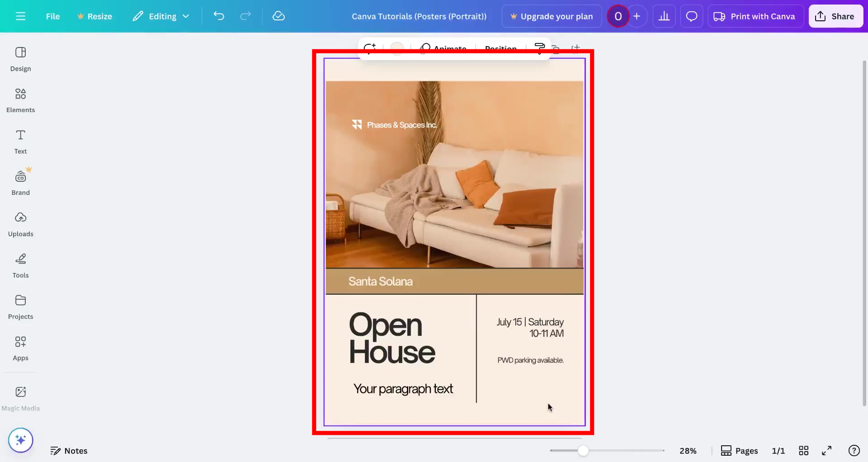Open the File menu
Screen dimensions: 868x462
52,16
